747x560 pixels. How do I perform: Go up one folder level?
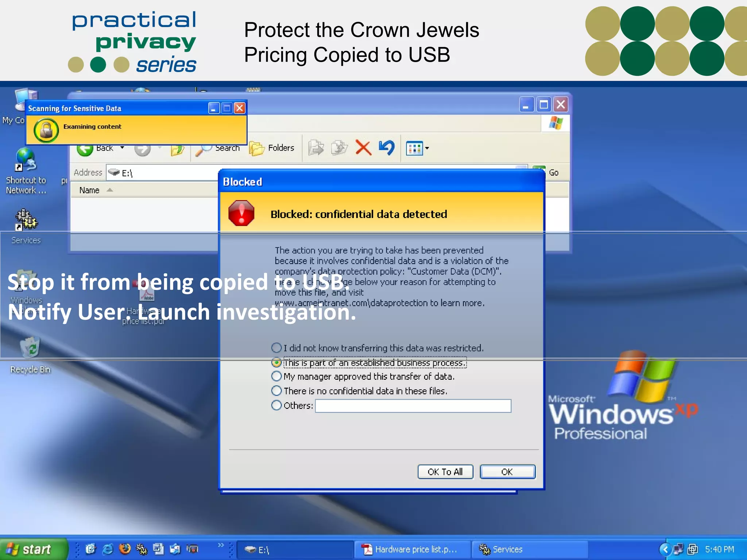[178, 149]
